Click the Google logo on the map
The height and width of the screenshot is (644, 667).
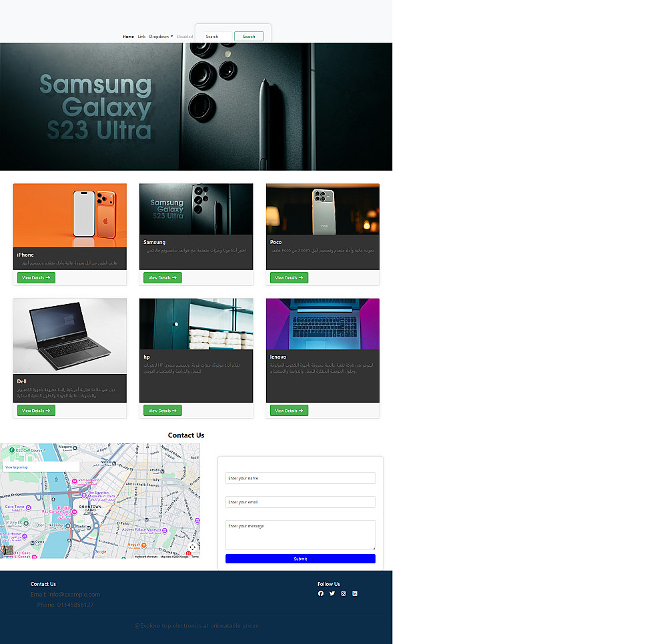click(x=101, y=552)
